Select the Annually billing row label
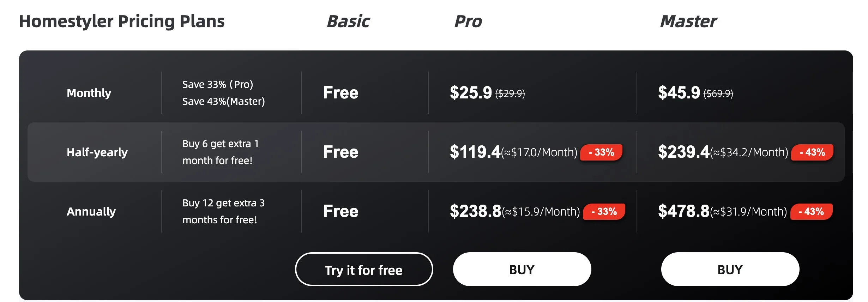This screenshot has height=302, width=868. pyautogui.click(x=91, y=211)
